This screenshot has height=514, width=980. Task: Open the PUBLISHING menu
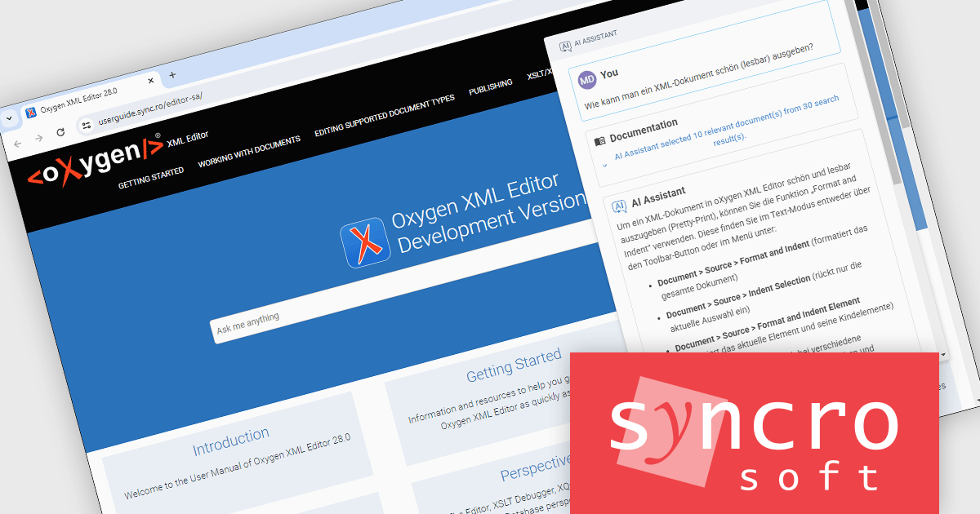[x=491, y=87]
